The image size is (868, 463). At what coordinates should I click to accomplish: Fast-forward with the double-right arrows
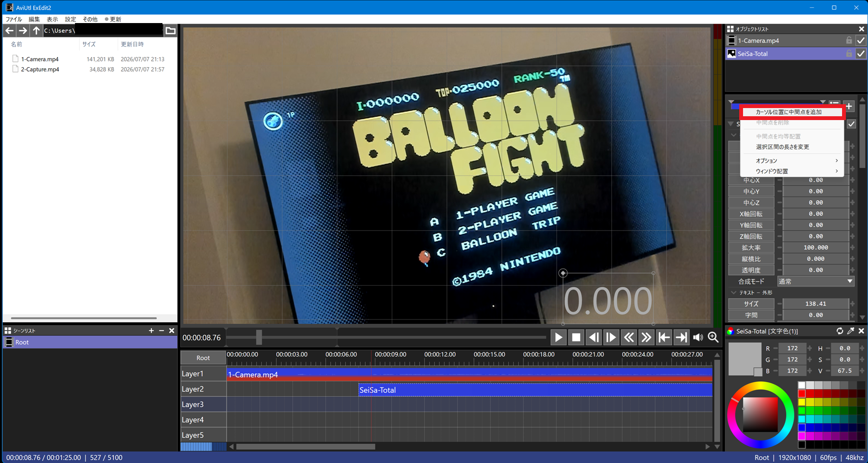646,338
